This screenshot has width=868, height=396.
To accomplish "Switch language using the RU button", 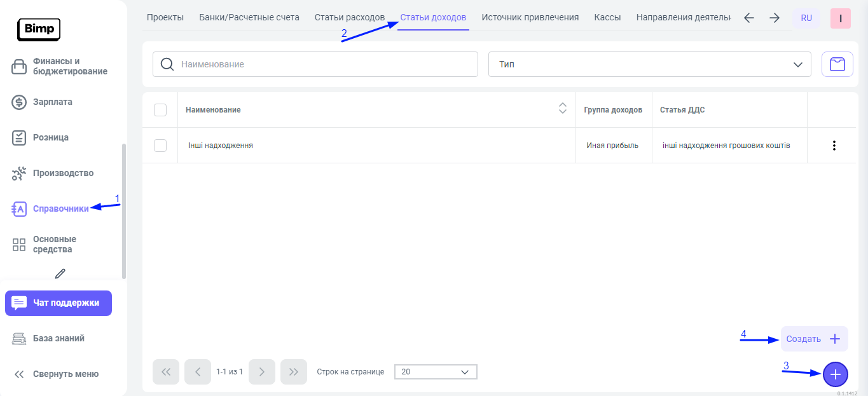I will [806, 18].
